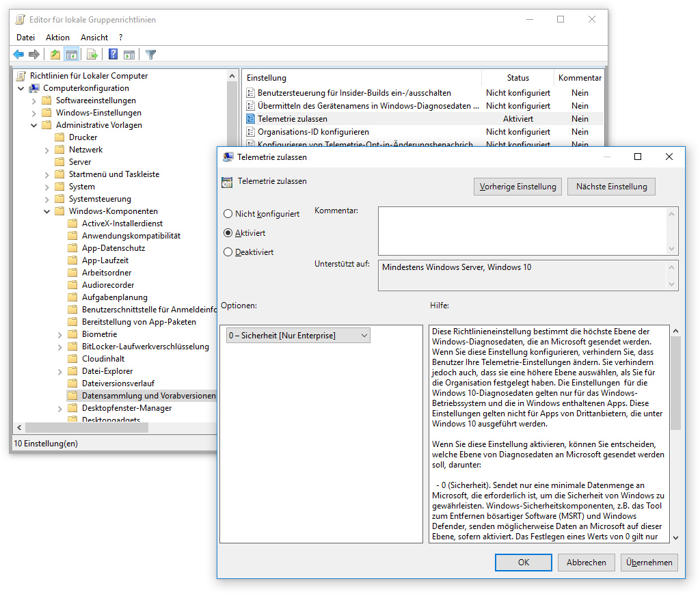Click the Forward arrow in toolbar

(x=33, y=55)
